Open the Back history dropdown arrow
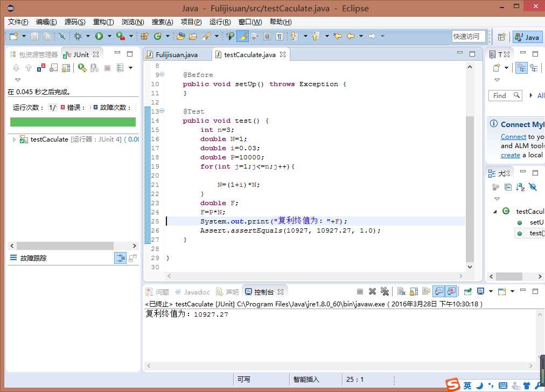This screenshot has width=545, height=392. 361,36
